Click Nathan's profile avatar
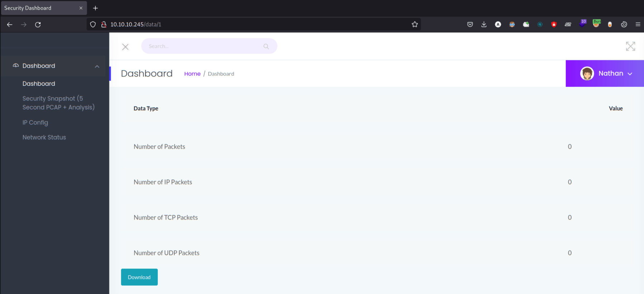The height and width of the screenshot is (294, 644). click(587, 74)
